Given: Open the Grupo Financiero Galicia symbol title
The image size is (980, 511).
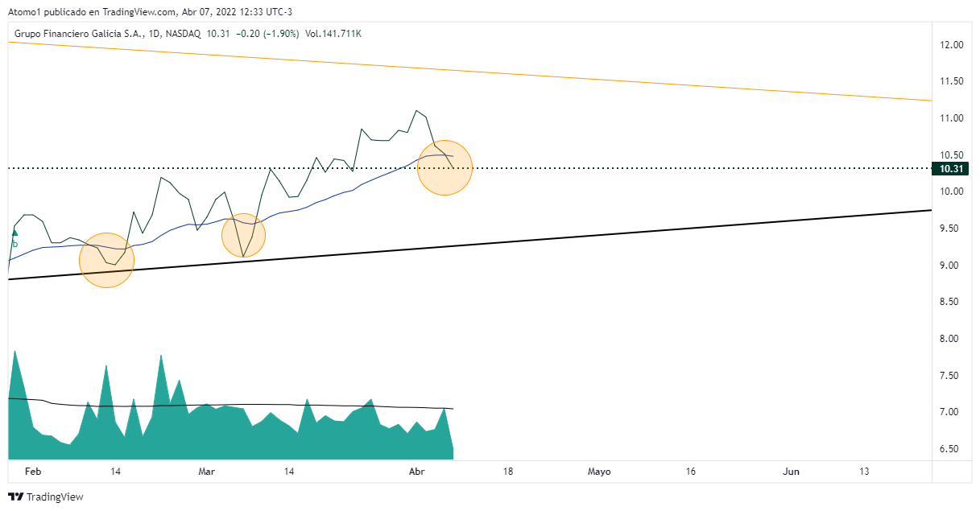Looking at the screenshot, I should [x=81, y=34].
